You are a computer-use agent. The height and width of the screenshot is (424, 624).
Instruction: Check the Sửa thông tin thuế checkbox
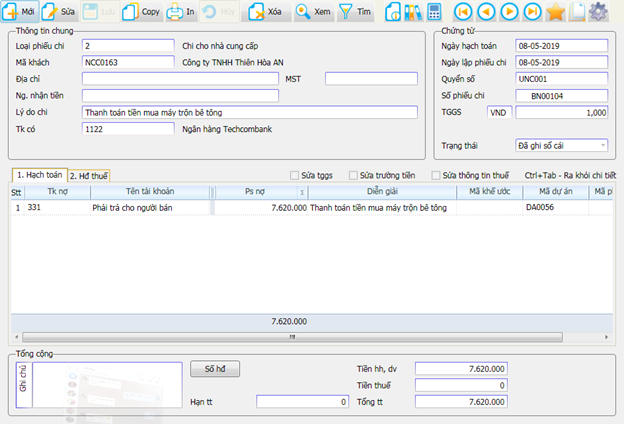tap(435, 175)
